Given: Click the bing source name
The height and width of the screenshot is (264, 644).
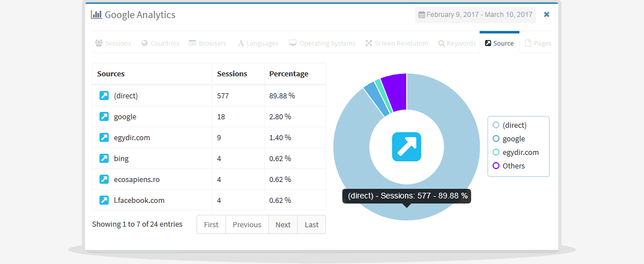Looking at the screenshot, I should [121, 158].
